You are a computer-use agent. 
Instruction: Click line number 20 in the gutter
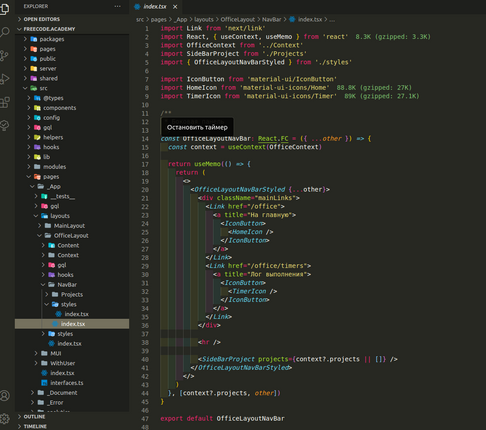pos(145,190)
